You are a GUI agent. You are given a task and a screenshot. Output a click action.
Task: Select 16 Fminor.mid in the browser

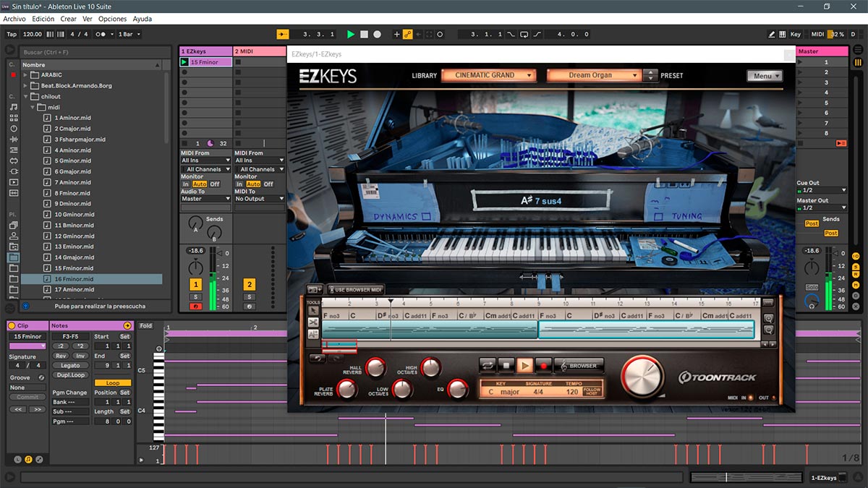pos(91,279)
